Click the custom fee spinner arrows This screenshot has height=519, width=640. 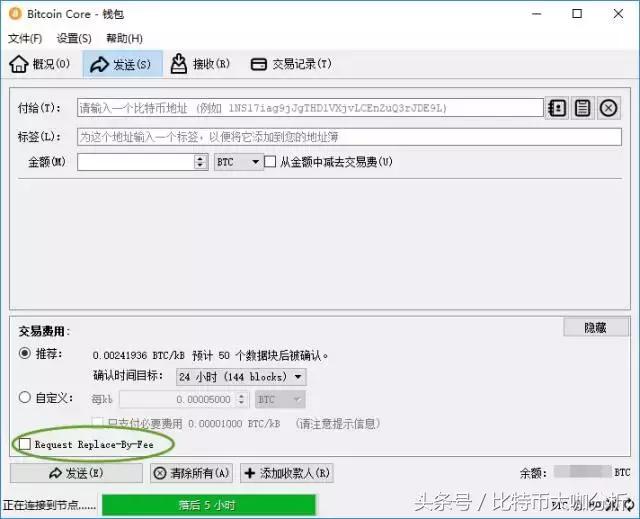pyautogui.click(x=242, y=399)
